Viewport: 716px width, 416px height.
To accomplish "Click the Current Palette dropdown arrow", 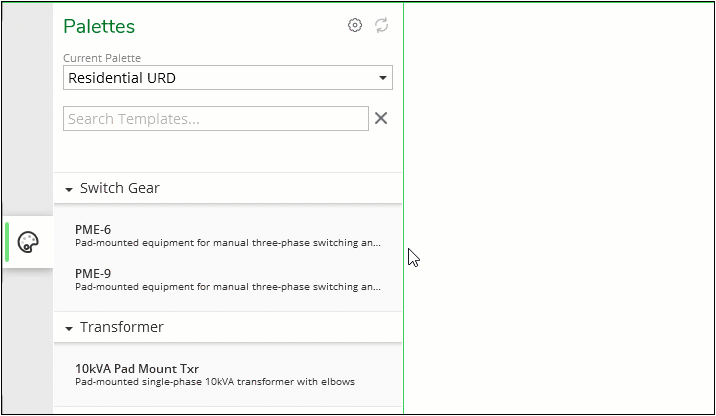I will [383, 78].
